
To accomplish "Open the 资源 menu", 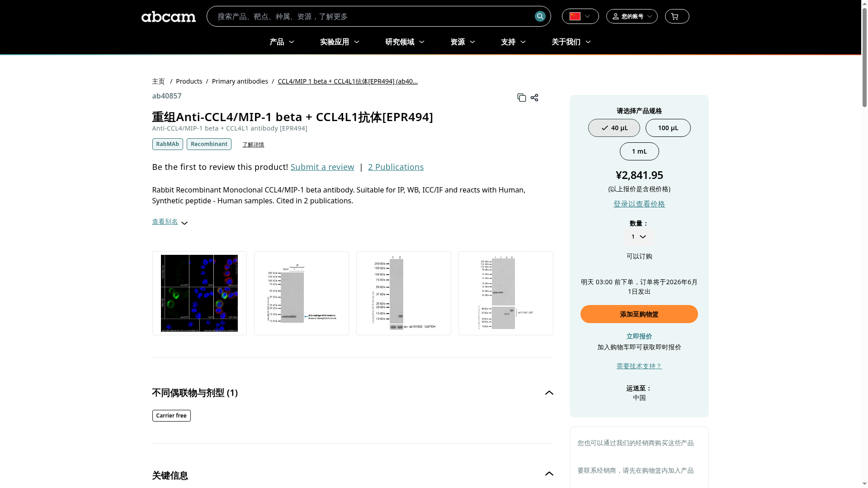I will pyautogui.click(x=462, y=42).
